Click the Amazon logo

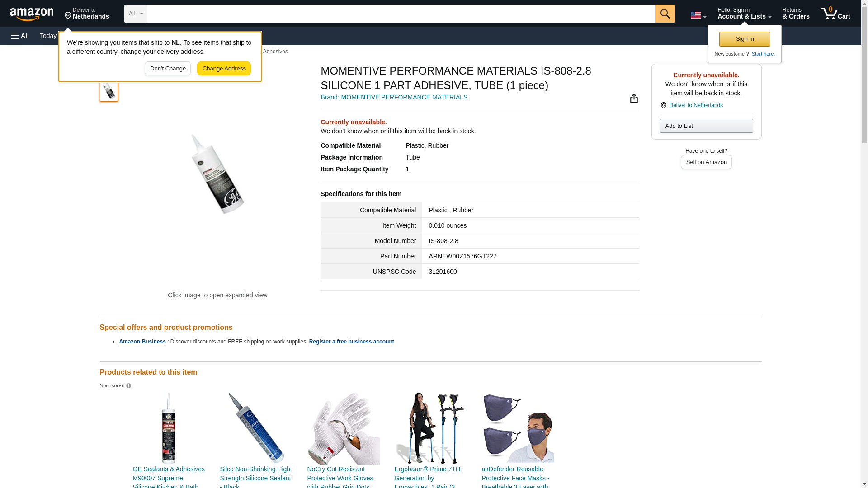[x=32, y=14]
